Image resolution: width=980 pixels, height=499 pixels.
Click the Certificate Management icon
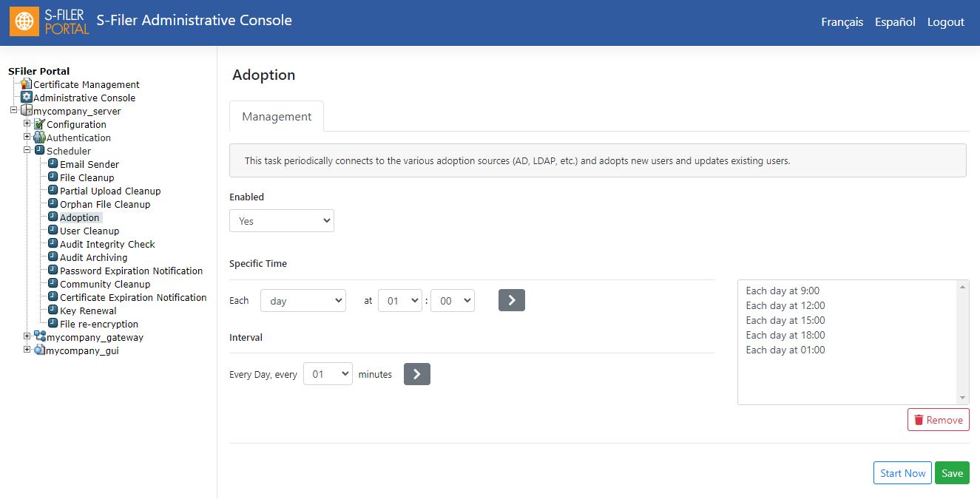tap(27, 84)
